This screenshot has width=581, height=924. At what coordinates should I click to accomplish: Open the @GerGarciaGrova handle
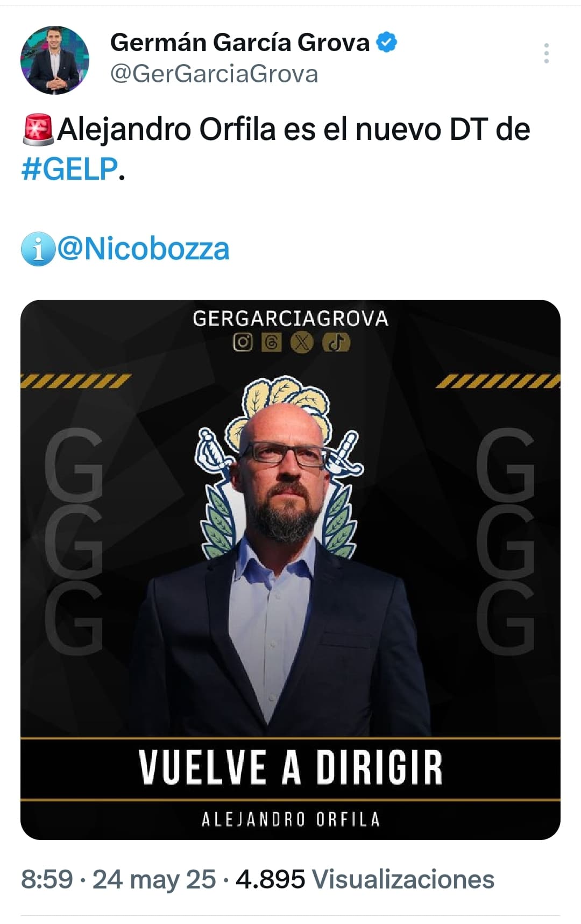(214, 74)
